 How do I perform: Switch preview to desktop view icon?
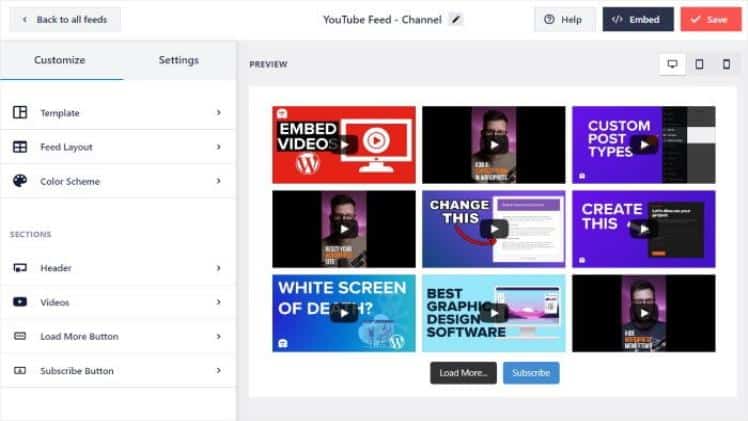673,64
